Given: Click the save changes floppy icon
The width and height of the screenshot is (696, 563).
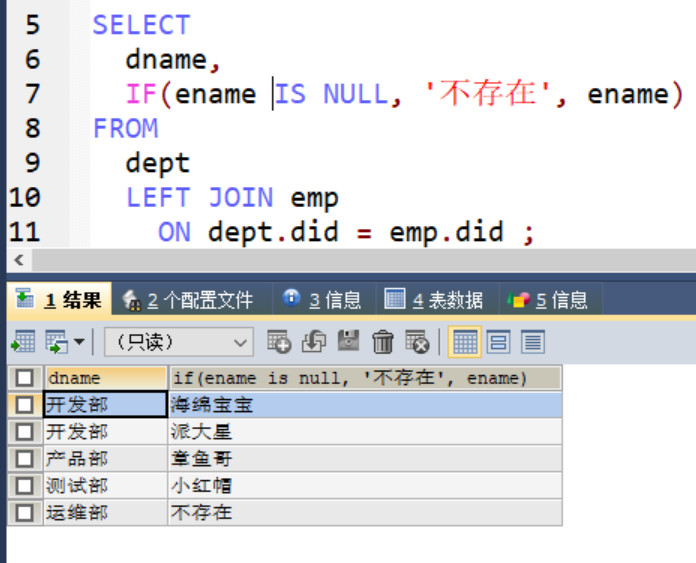Looking at the screenshot, I should tap(348, 341).
